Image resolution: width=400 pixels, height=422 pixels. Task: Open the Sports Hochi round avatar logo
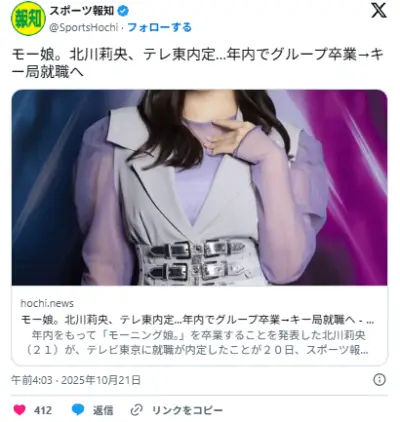pyautogui.click(x=28, y=19)
